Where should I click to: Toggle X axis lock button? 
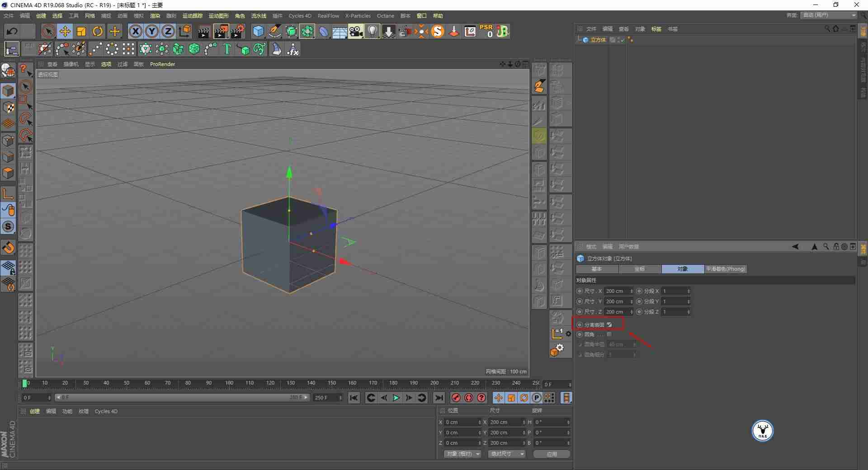135,31
